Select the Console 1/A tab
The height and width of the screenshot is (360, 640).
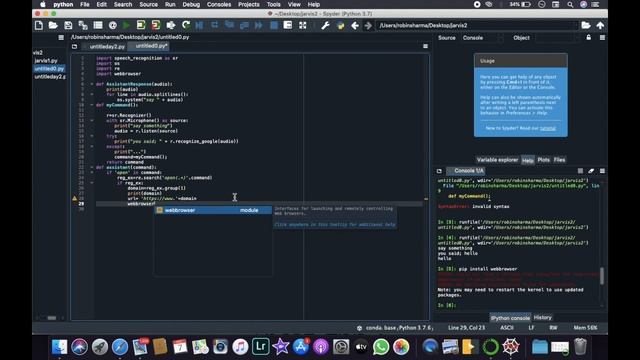[469, 171]
